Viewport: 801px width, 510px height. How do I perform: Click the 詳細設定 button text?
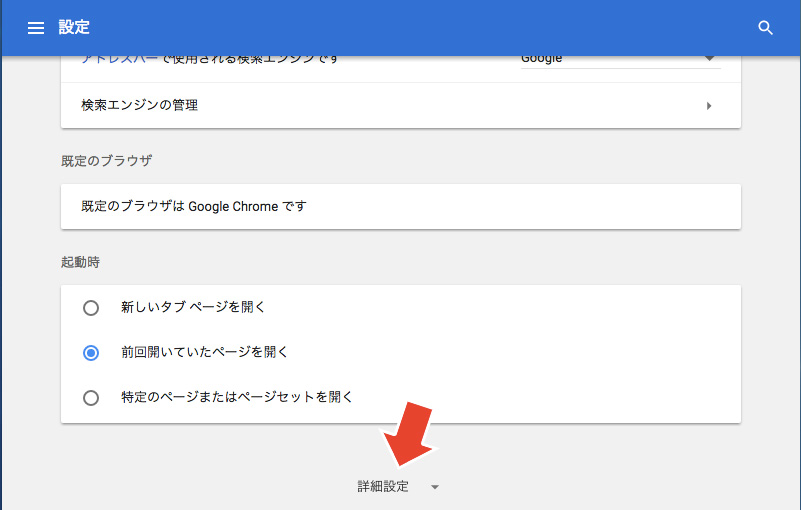(383, 487)
